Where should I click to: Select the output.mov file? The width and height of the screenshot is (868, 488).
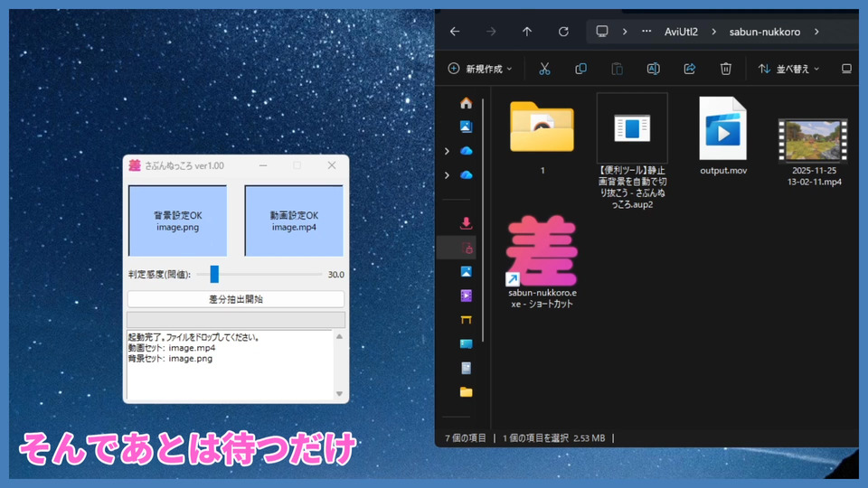point(723,136)
